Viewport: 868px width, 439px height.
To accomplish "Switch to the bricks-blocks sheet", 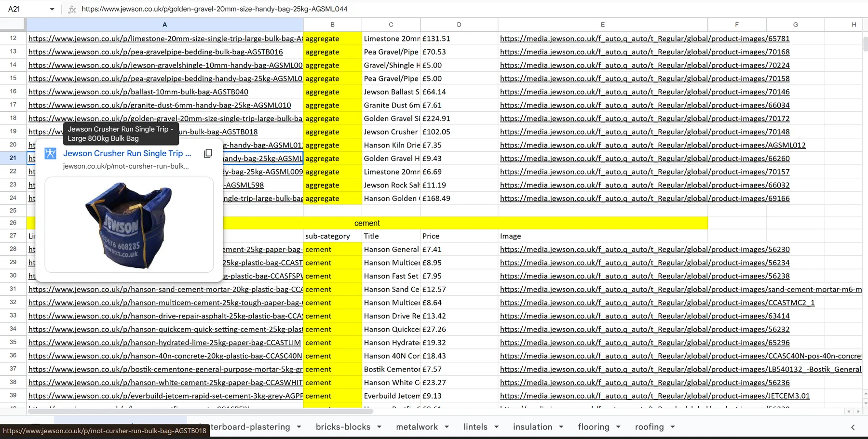I will click(x=343, y=427).
